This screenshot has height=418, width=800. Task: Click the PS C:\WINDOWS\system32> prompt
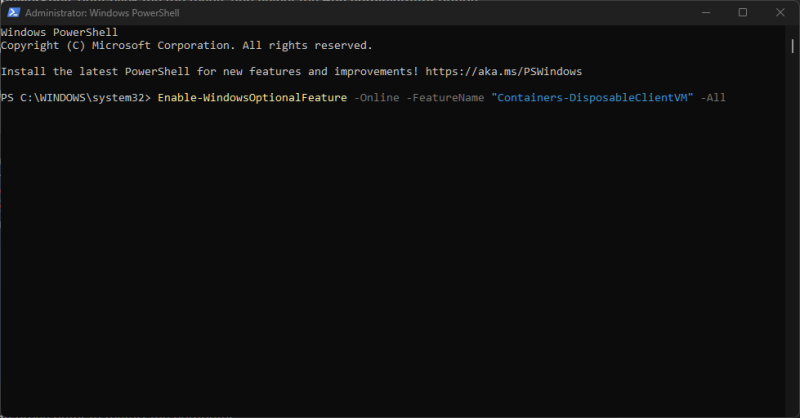[x=76, y=98]
